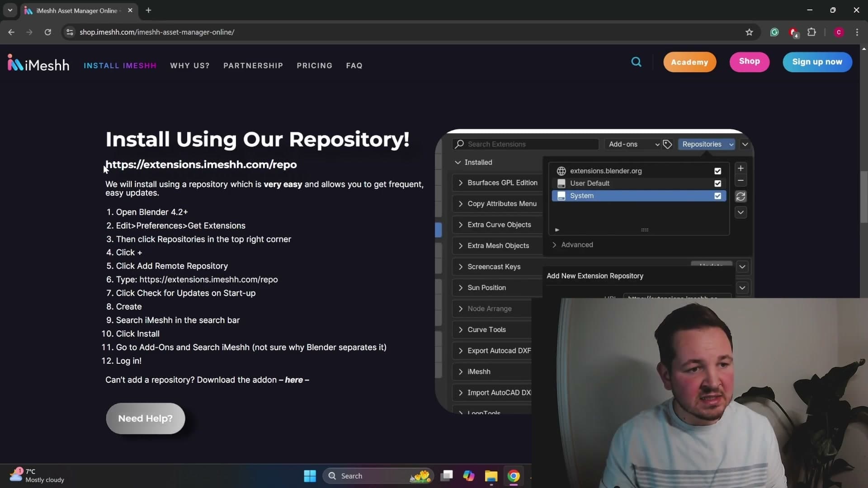Open File Explorer from the taskbar

point(491,476)
